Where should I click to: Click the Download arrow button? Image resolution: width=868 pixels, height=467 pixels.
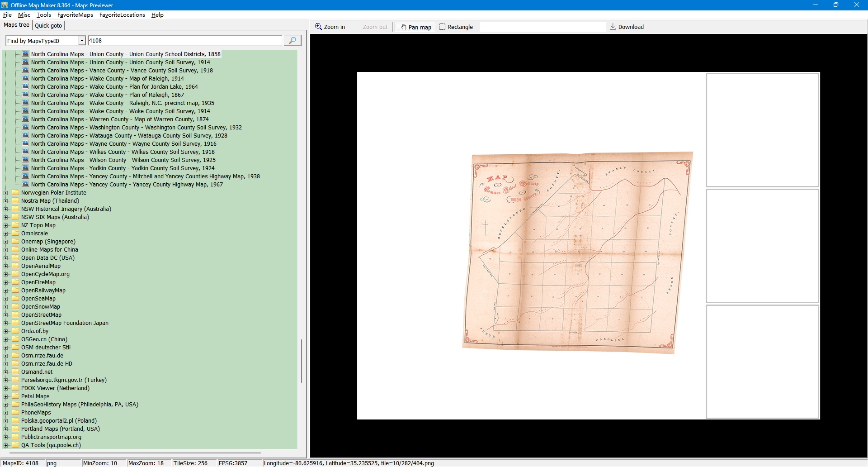point(627,27)
